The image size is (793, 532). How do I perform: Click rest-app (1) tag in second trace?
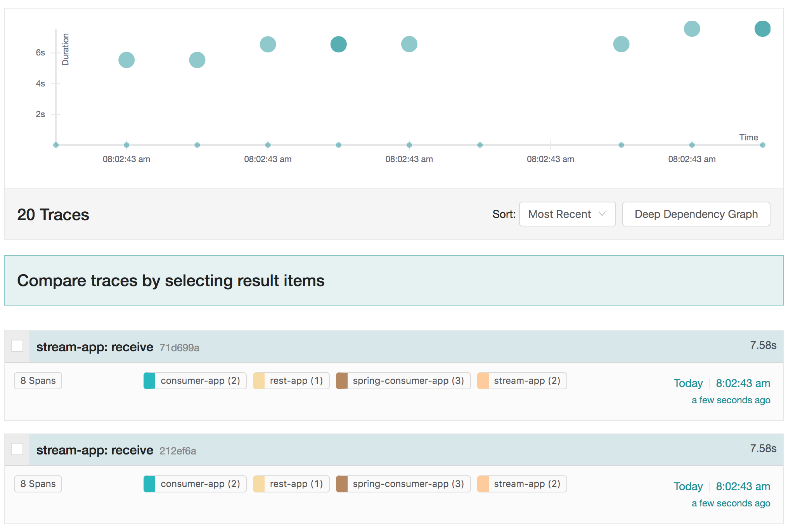point(291,484)
